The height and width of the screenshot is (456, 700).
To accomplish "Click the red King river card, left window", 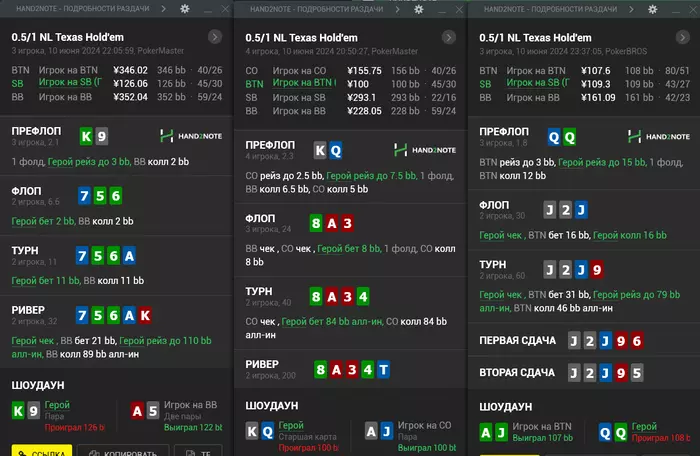I will (145, 316).
